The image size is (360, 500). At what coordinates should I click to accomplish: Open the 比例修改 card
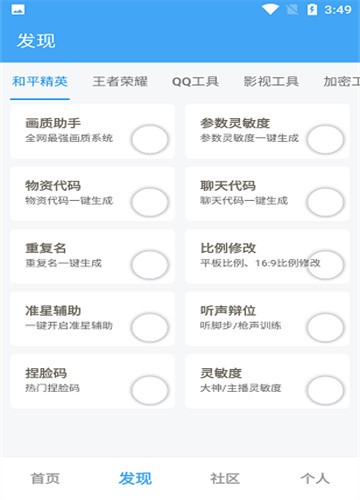[x=267, y=256]
